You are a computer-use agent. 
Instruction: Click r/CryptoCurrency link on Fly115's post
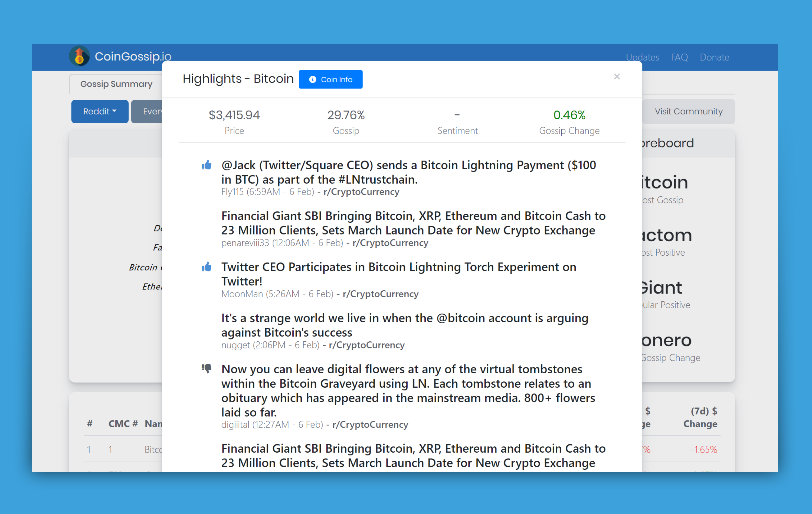(361, 192)
